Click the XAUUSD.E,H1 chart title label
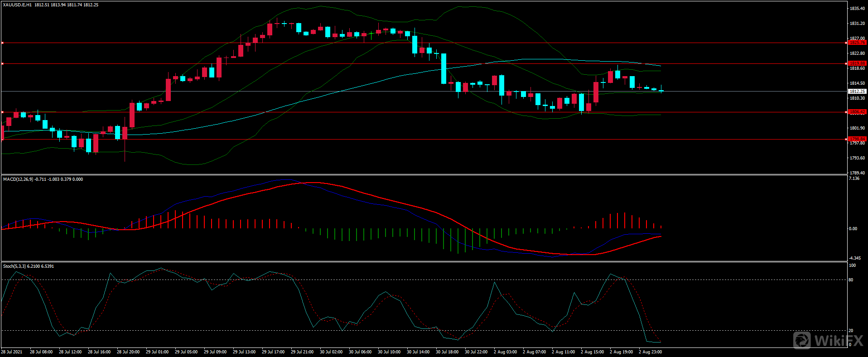This screenshot has width=868, height=357. click(x=17, y=5)
